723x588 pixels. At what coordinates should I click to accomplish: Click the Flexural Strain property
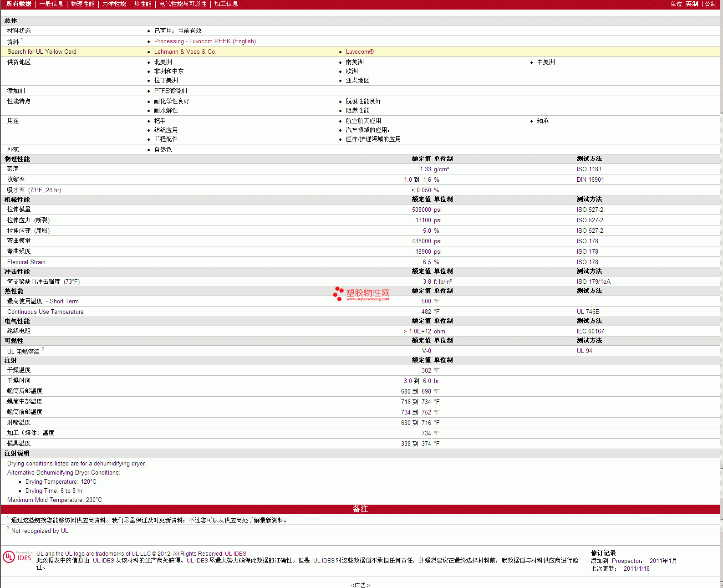coord(26,262)
